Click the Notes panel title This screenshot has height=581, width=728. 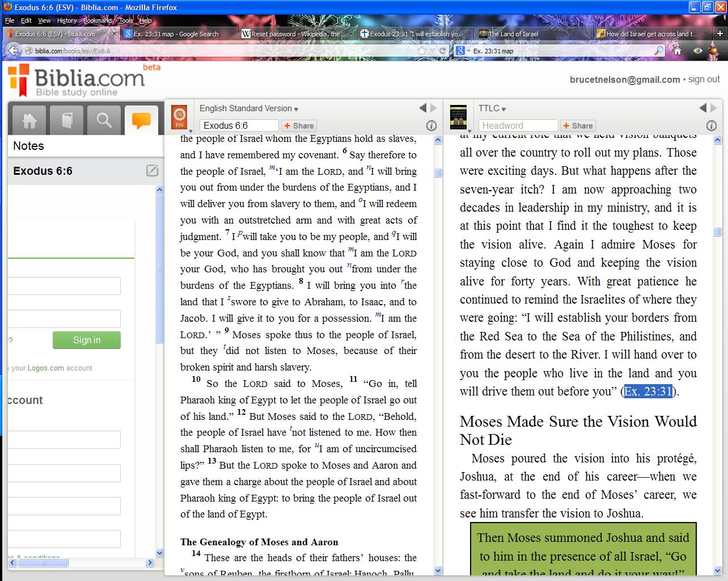click(28, 146)
